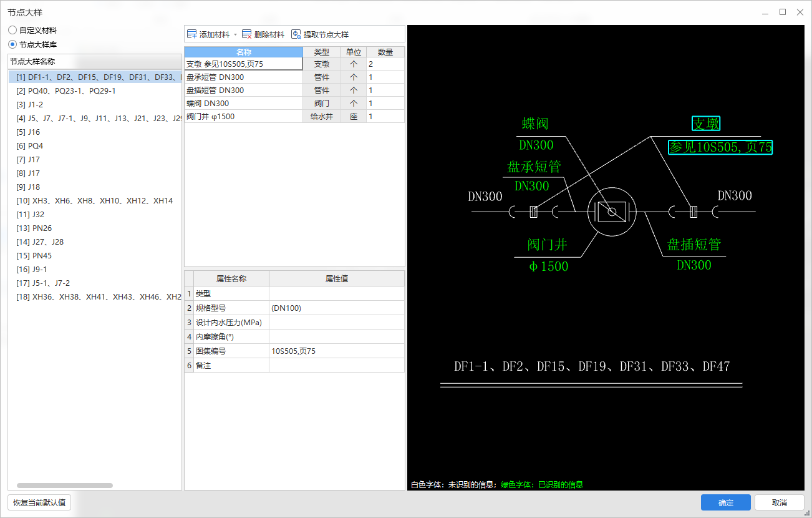Click the 删除材料 delete-material icon
This screenshot has height=518, width=812.
[246, 34]
